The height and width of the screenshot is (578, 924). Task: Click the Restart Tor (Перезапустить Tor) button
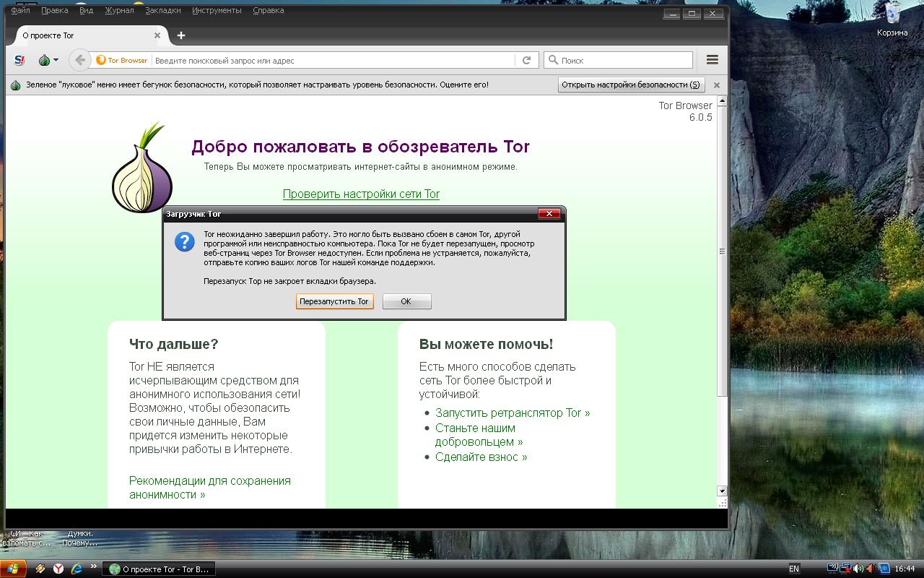[x=334, y=301]
